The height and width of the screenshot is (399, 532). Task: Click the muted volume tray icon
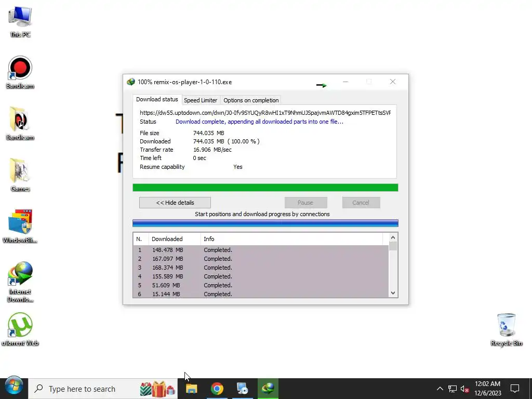[464, 389]
